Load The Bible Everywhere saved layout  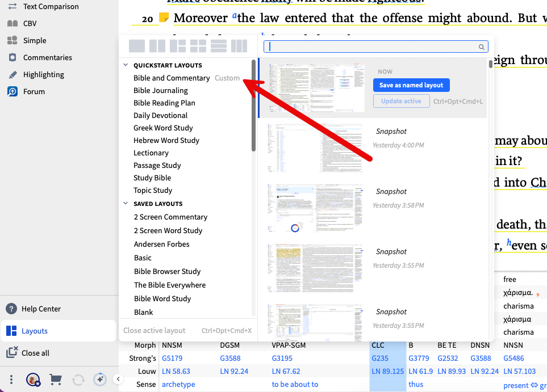click(170, 285)
